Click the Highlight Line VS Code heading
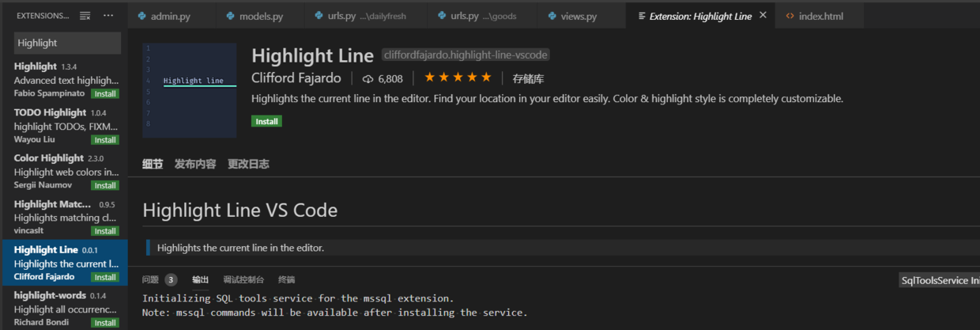980x330 pixels. pos(240,211)
